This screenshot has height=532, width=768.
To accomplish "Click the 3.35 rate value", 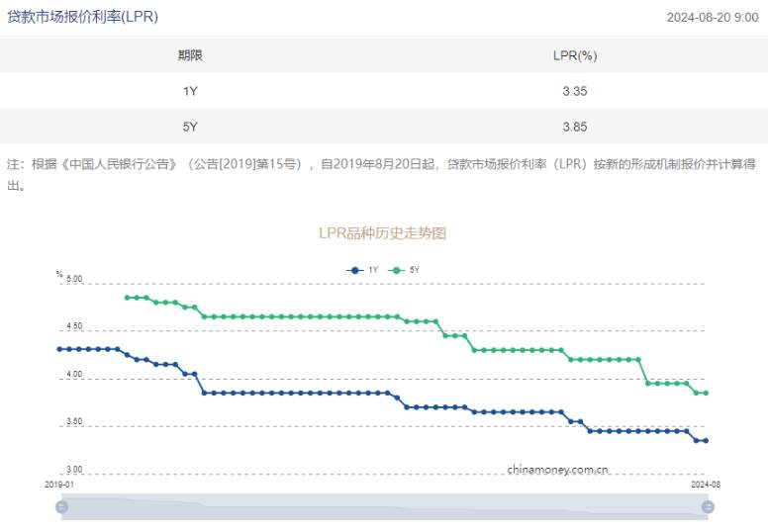I will 575,91.
